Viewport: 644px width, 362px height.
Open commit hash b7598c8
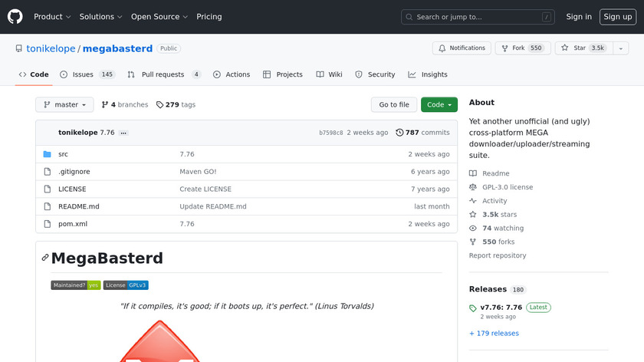(x=331, y=133)
